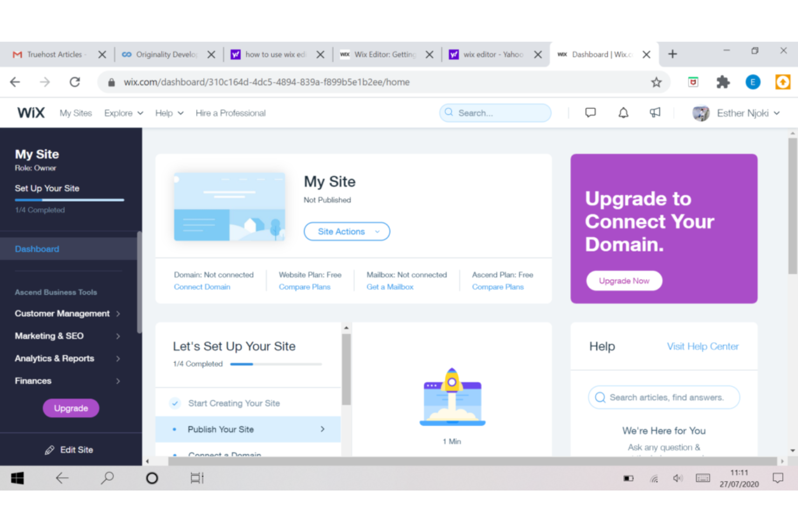Click the red Pocket extension icon
Image resolution: width=798 pixels, height=532 pixels.
pos(693,82)
